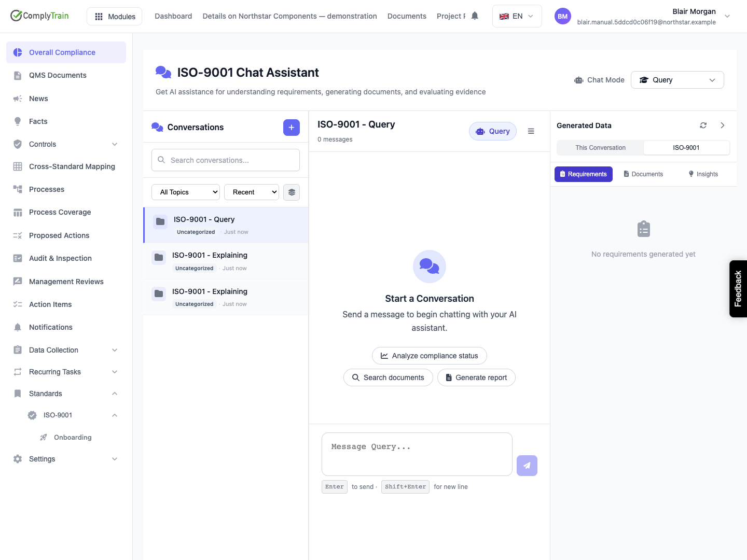Open the Recent sort dropdown
Image resolution: width=747 pixels, height=560 pixels.
(x=252, y=192)
